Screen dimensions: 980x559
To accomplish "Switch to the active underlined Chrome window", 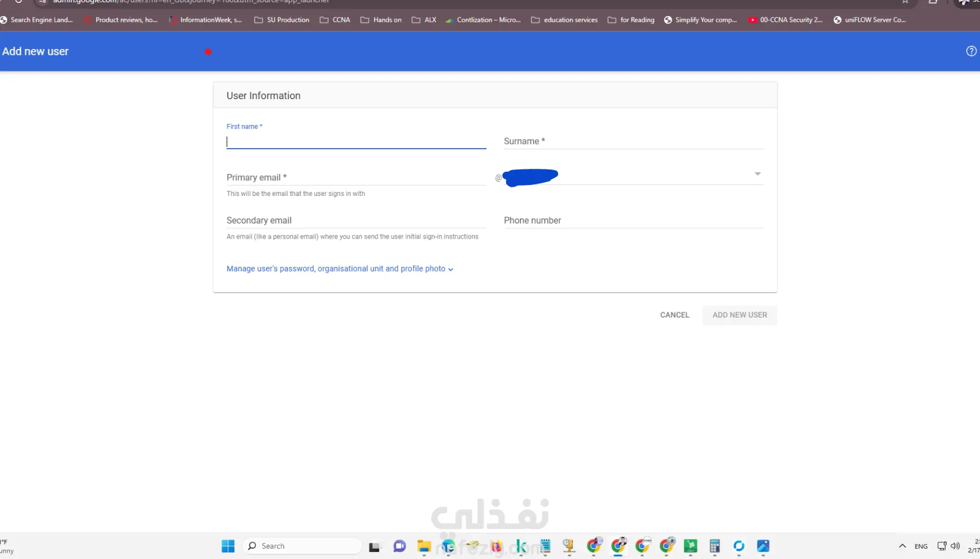I will (x=619, y=546).
